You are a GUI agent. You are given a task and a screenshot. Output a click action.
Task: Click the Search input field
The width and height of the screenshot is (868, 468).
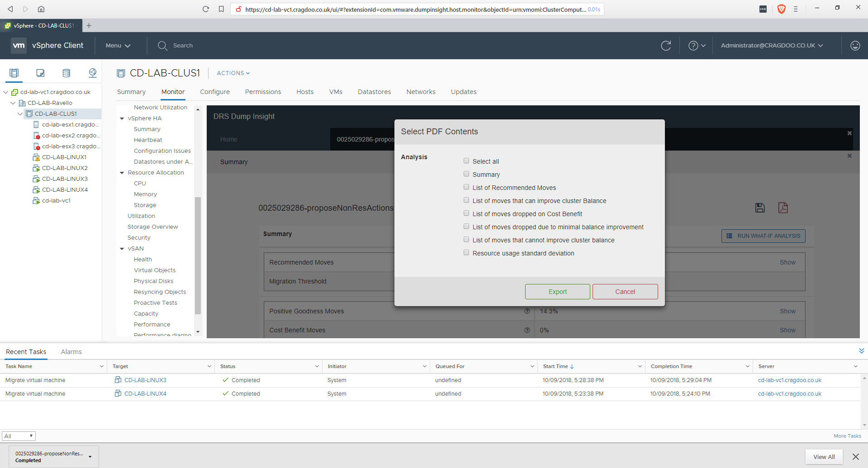point(183,46)
